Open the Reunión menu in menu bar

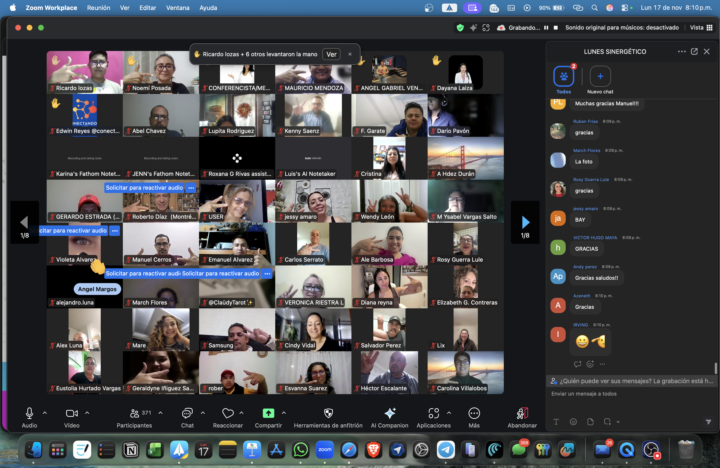click(99, 7)
